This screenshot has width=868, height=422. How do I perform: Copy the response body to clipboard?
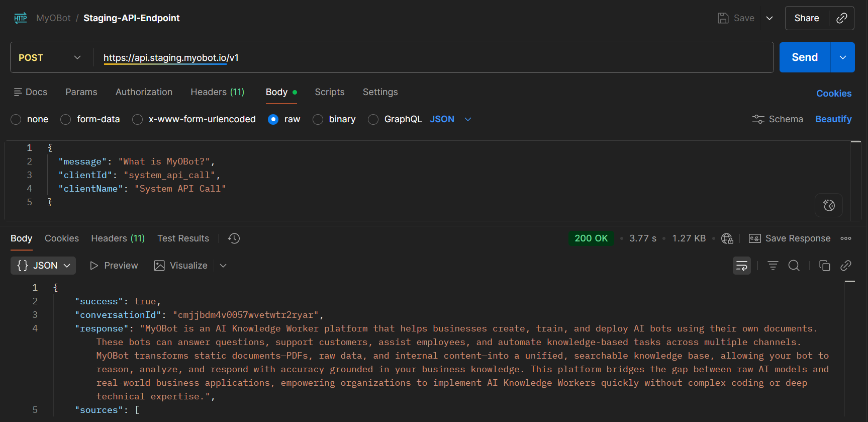pyautogui.click(x=824, y=266)
